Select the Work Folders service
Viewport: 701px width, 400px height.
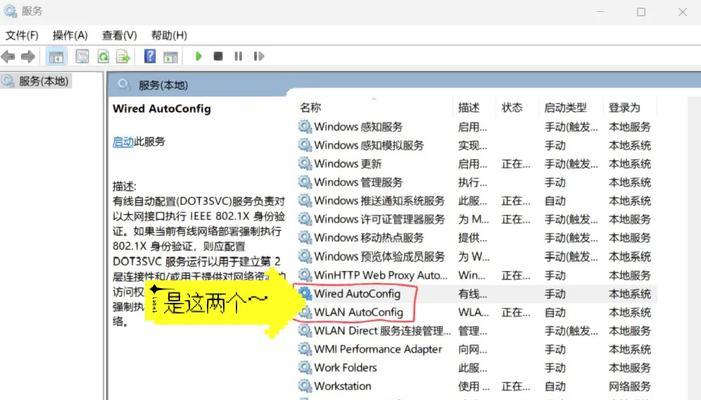tap(475, 368)
